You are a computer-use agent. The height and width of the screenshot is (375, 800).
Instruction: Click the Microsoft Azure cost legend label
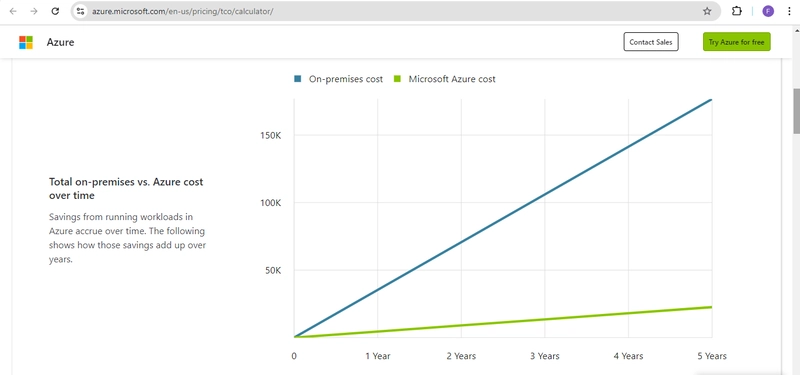452,79
